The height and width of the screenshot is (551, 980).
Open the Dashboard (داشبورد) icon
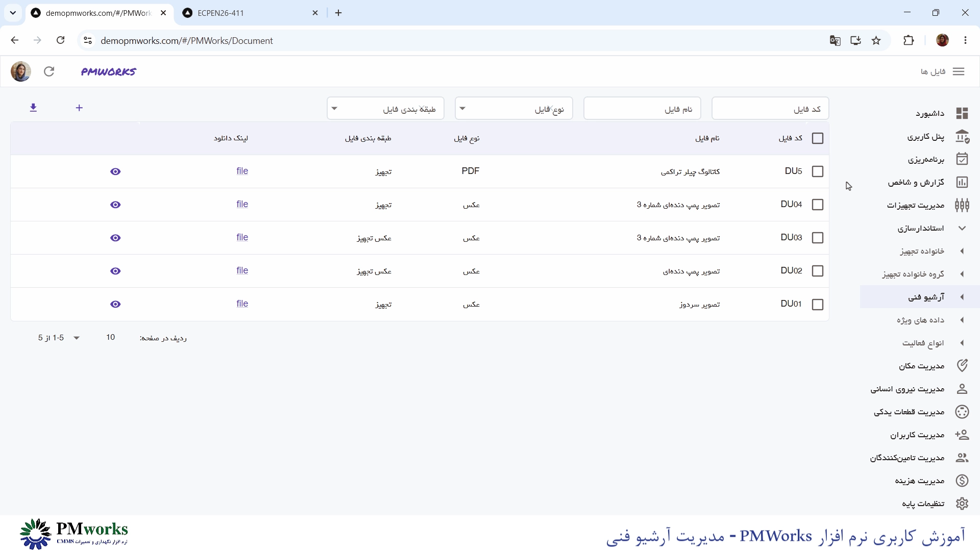click(x=962, y=113)
